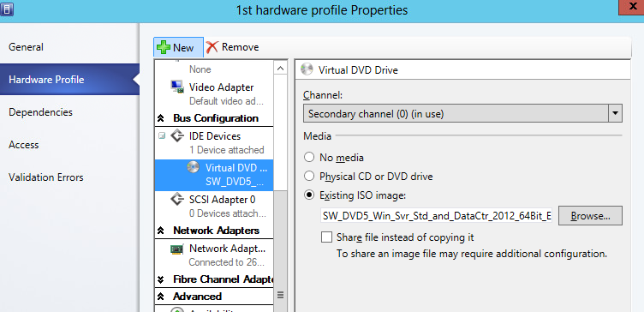Click the 'Connected to 26...' text
Viewport: 644px width, 312px height.
[226, 261]
